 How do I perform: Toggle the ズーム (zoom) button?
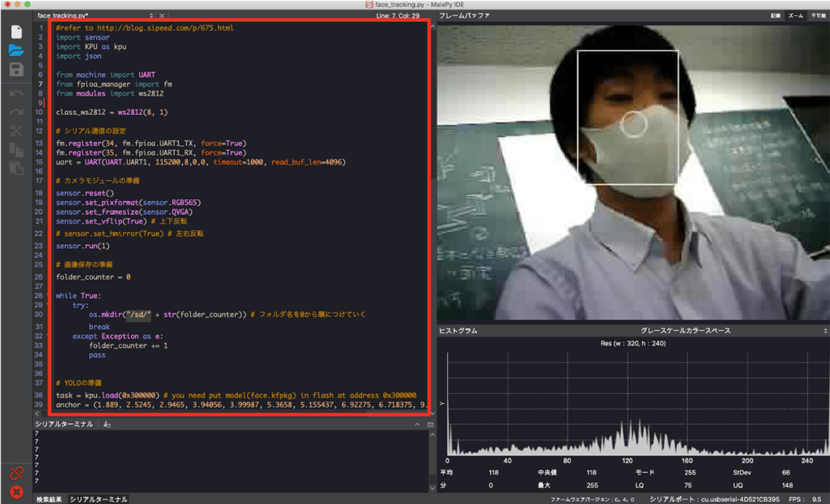[x=795, y=15]
